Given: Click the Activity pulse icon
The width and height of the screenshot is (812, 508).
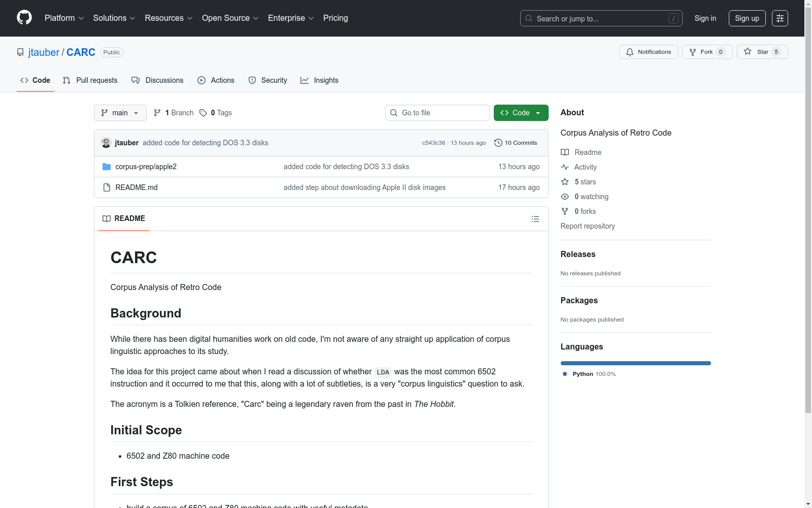Looking at the screenshot, I should tap(565, 167).
